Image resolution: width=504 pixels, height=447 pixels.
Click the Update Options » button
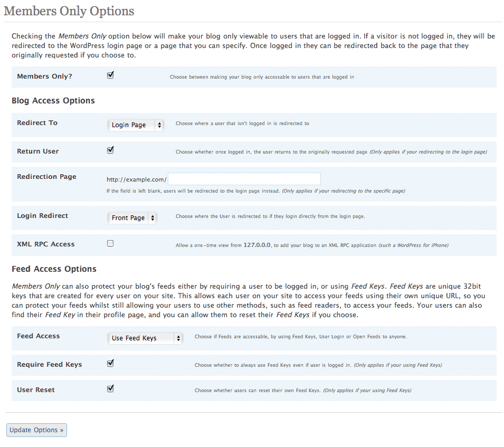(36, 430)
